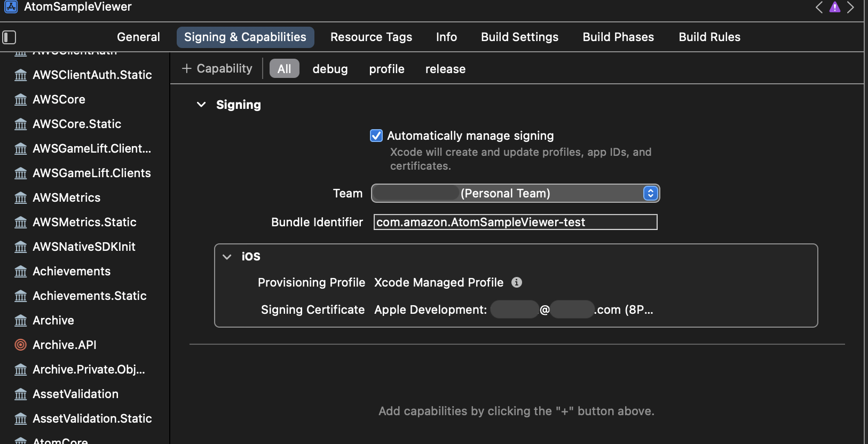Screen dimensions: 868x444
Task: Click the Bundle Identifier text field
Action: click(x=515, y=222)
